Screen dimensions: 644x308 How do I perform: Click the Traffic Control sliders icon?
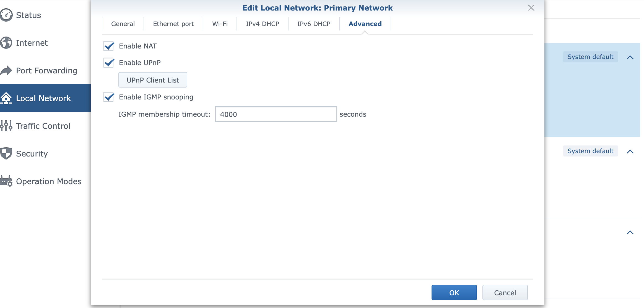pyautogui.click(x=6, y=126)
